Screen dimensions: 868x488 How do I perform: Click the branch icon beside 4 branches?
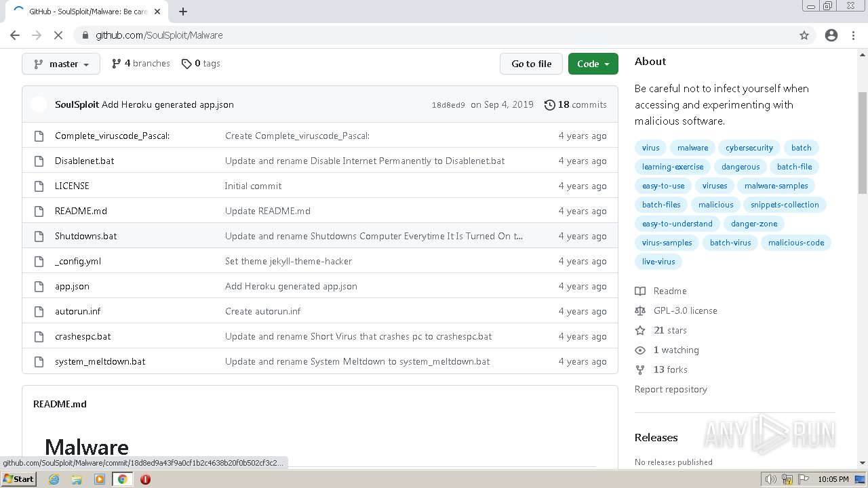pos(117,64)
